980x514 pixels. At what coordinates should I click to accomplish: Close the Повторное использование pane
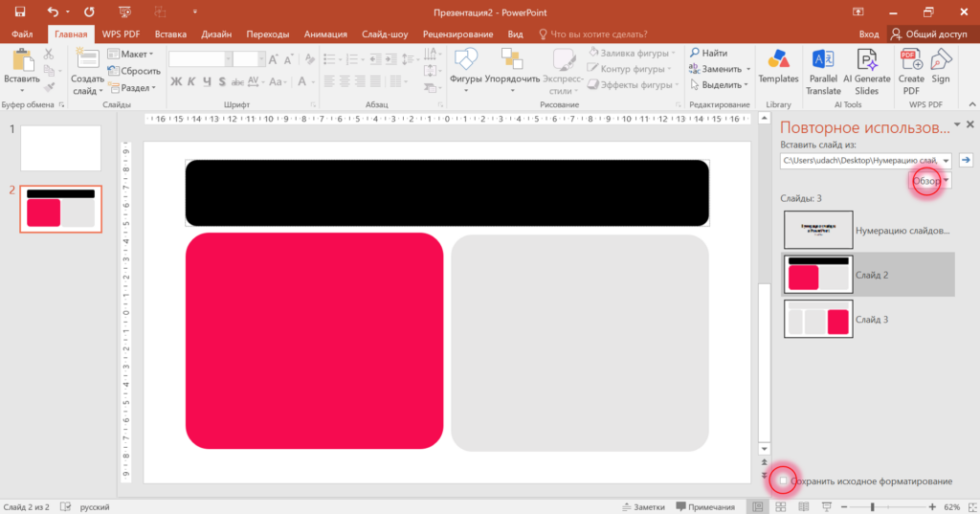(x=970, y=124)
